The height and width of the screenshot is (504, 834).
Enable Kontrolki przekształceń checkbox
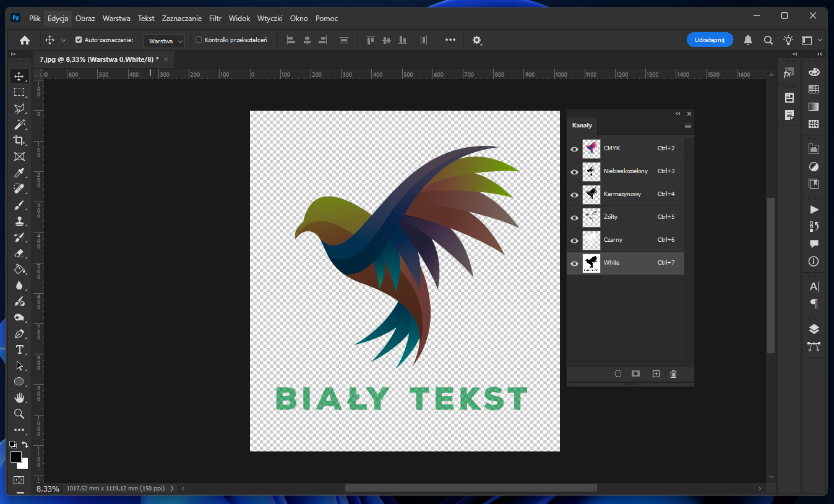pos(199,40)
